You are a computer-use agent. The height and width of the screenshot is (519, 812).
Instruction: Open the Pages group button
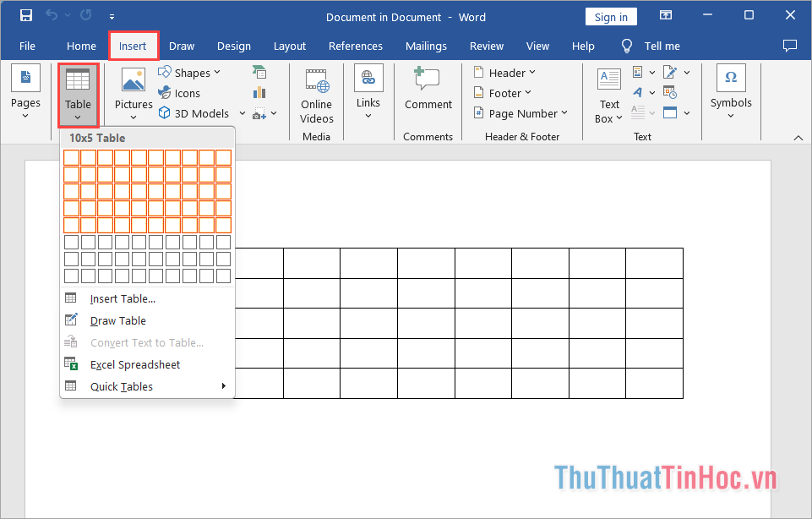tap(25, 91)
